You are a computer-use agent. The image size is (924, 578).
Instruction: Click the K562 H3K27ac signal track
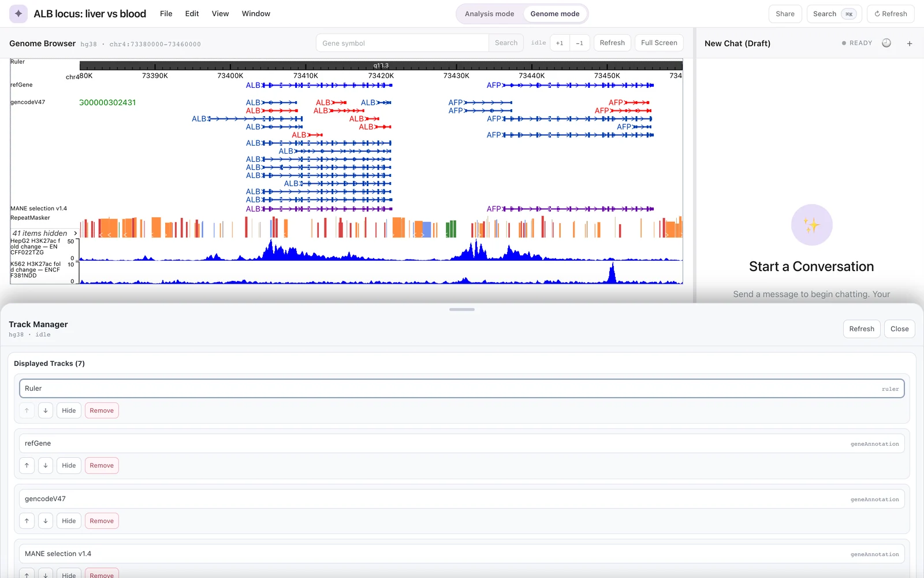(x=381, y=272)
